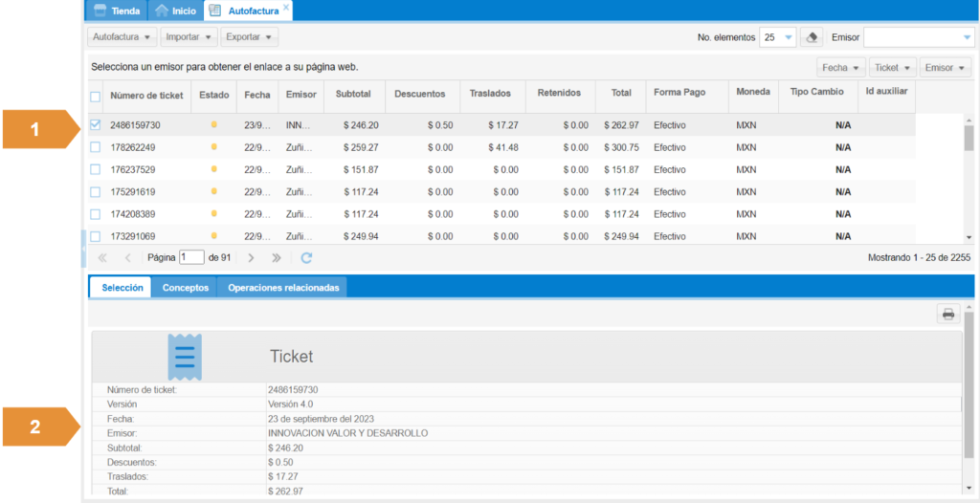Open the Autofactura dropdown menu

pyautogui.click(x=120, y=37)
